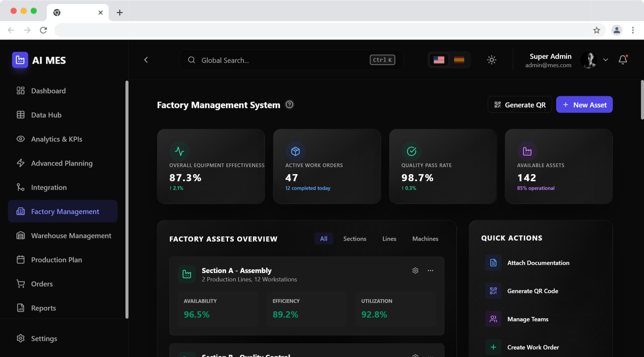Image resolution: width=644 pixels, height=357 pixels.
Task: Open Advanced Planning page
Action: 62,163
